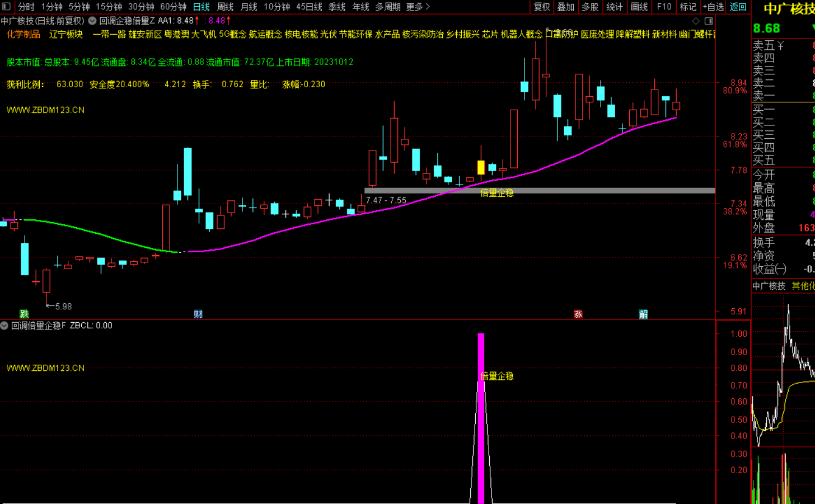This screenshot has height=504, width=815.
Task: Select the 60分钟 period tab
Action: tap(173, 7)
